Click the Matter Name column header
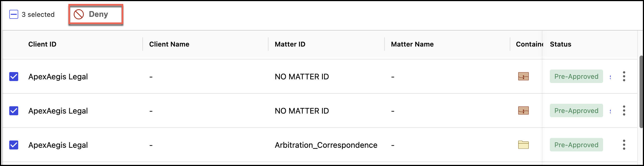 pos(412,44)
